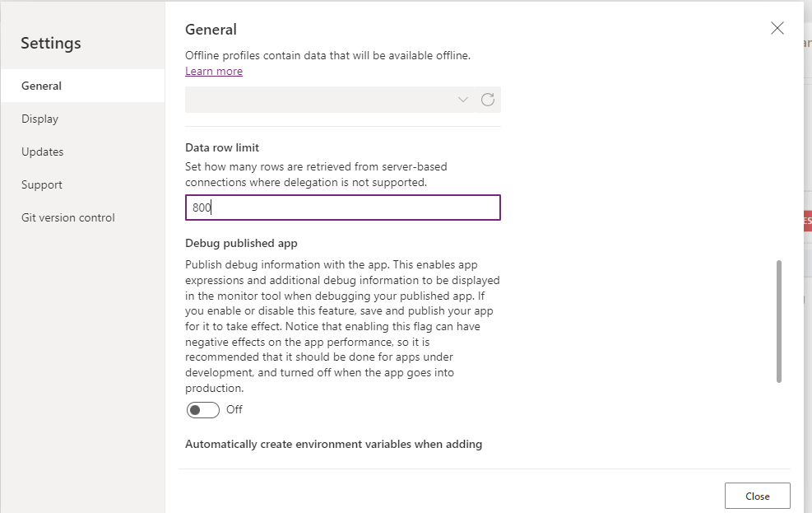The height and width of the screenshot is (513, 812).
Task: Click Automatically create environment variables heading
Action: (333, 444)
